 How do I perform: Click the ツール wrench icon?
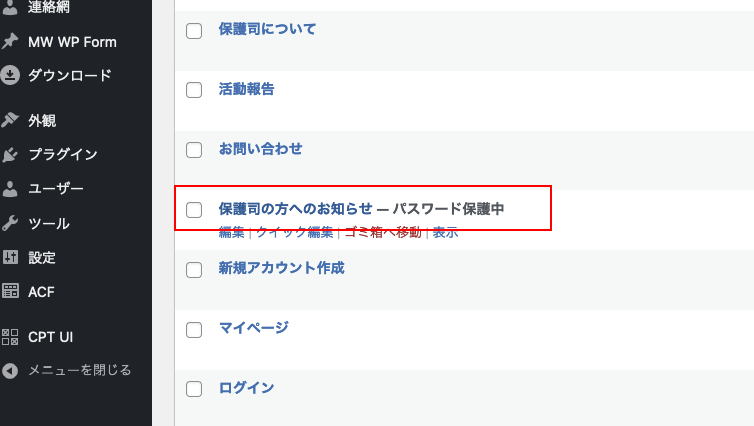(10, 223)
